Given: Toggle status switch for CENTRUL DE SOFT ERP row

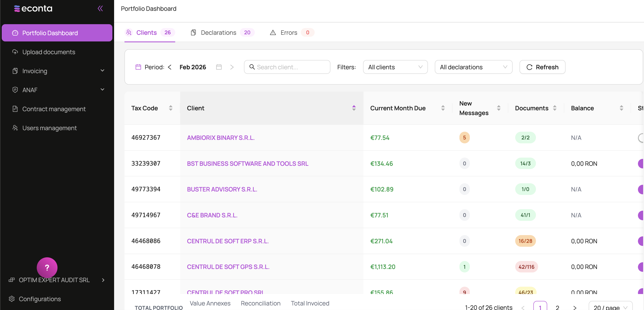Looking at the screenshot, I should click(641, 241).
